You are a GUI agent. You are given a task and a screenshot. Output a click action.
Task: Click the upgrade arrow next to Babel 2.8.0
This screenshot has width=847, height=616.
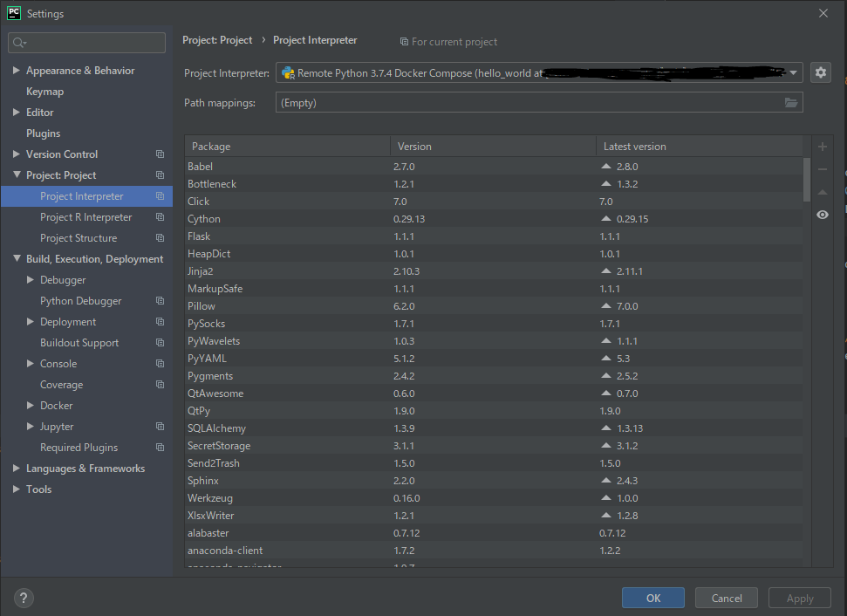[x=606, y=167]
